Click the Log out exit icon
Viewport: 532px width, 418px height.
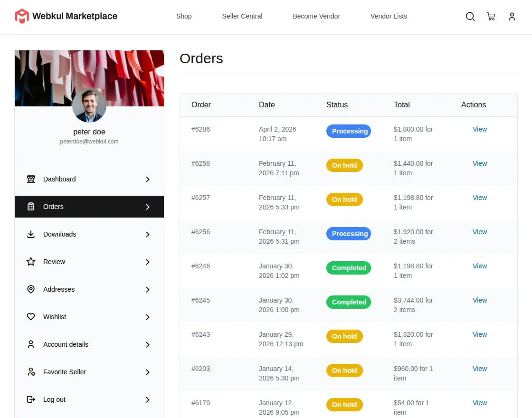pyautogui.click(x=31, y=399)
